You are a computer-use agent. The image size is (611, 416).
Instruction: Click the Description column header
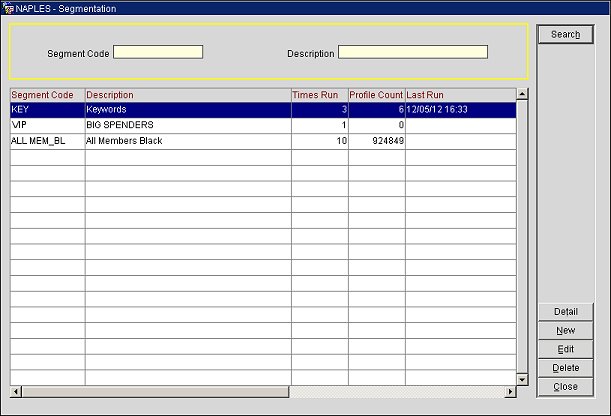coord(187,94)
